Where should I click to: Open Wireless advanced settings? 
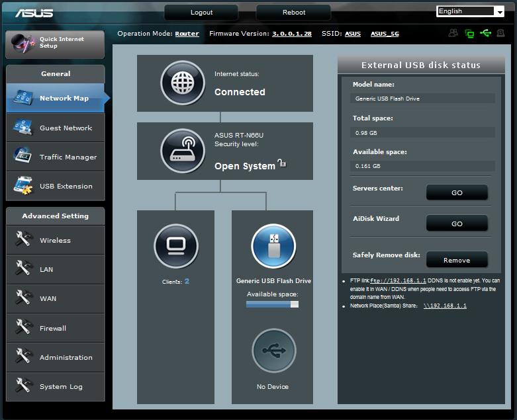click(x=56, y=240)
